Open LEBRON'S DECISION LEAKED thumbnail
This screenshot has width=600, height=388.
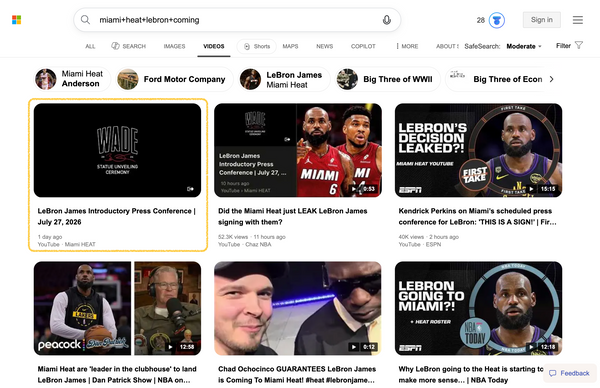point(479,150)
